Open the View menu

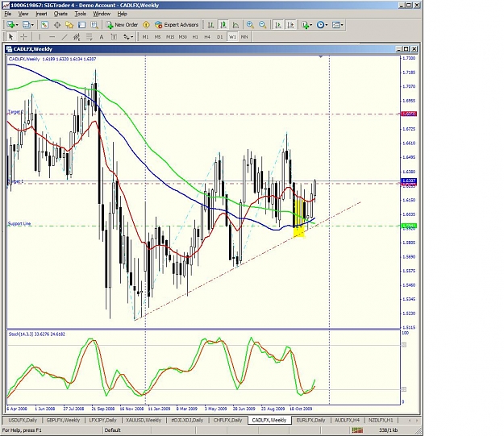(x=23, y=14)
